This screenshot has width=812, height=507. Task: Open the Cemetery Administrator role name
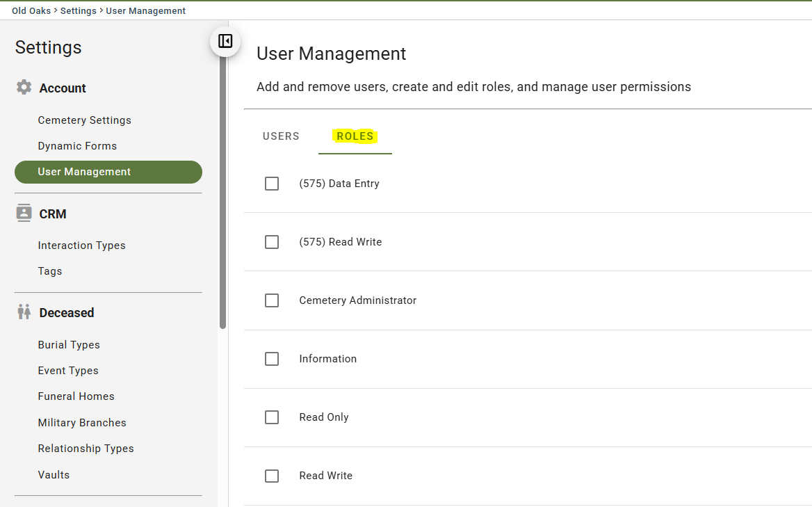click(x=358, y=300)
